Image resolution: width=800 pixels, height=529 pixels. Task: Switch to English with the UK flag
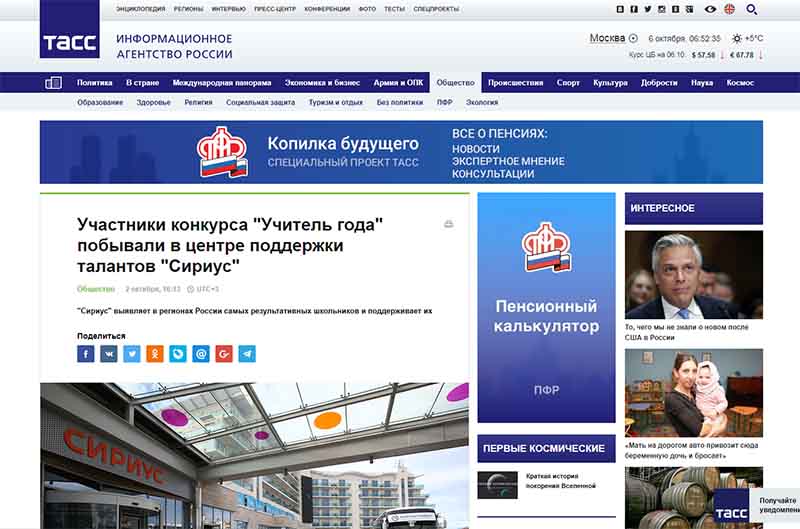click(730, 9)
